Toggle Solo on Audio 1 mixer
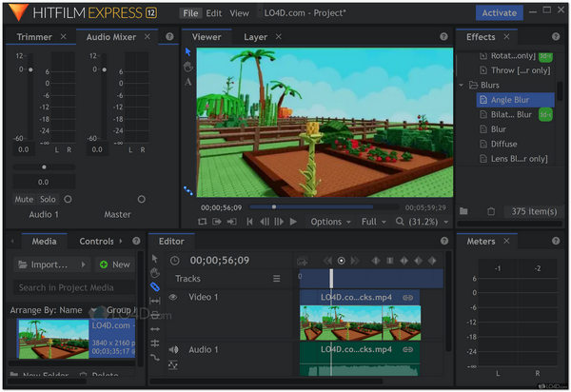The width and height of the screenshot is (571, 392). click(48, 199)
